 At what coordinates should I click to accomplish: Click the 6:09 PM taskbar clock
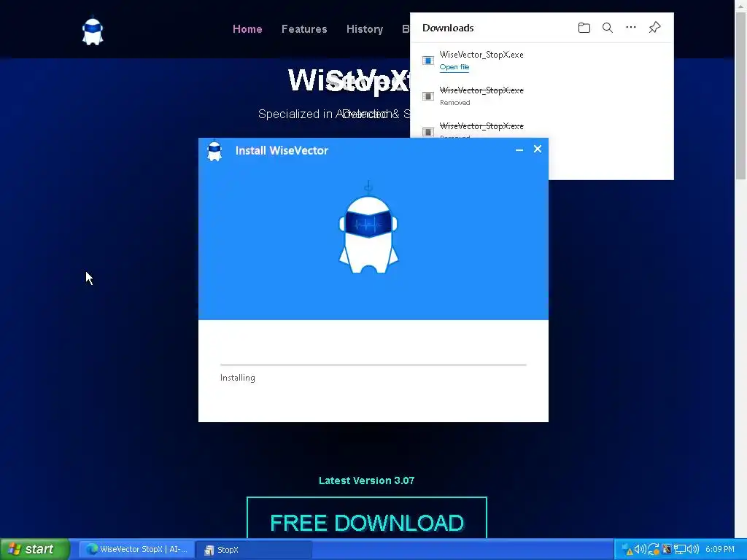point(720,550)
